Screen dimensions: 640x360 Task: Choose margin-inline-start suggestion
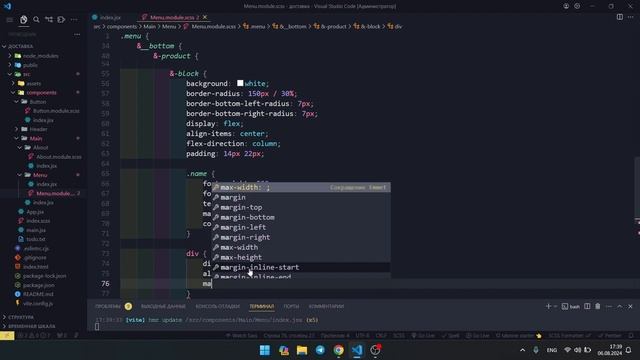[301, 267]
